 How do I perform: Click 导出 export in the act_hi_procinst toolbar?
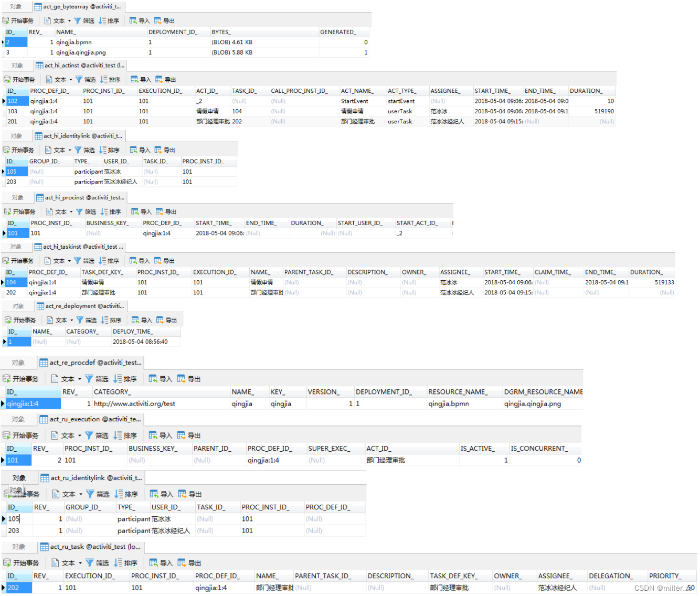tap(166, 212)
